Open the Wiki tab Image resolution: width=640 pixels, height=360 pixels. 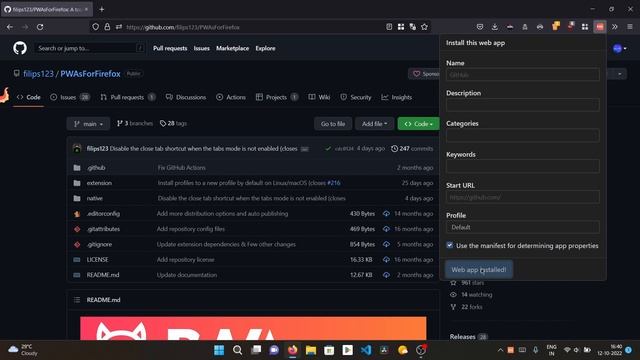tap(319, 97)
